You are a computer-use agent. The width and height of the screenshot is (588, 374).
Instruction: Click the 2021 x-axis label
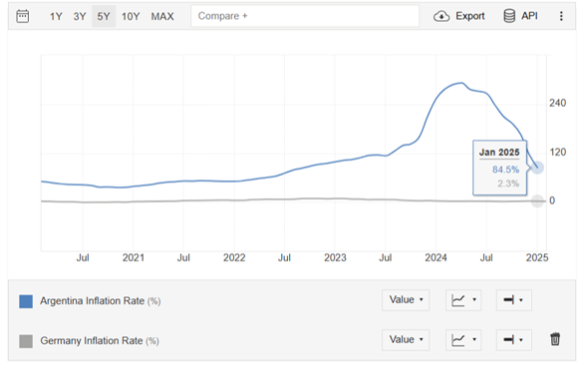tap(134, 257)
